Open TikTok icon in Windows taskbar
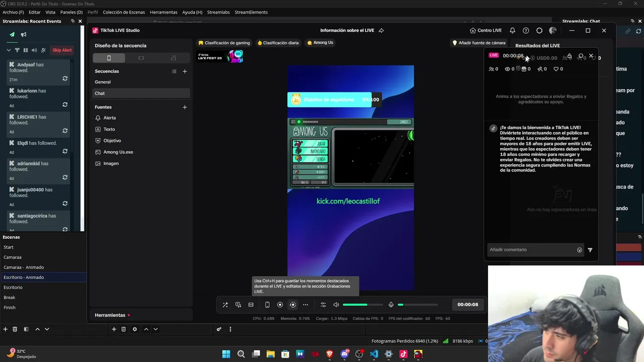 404,354
